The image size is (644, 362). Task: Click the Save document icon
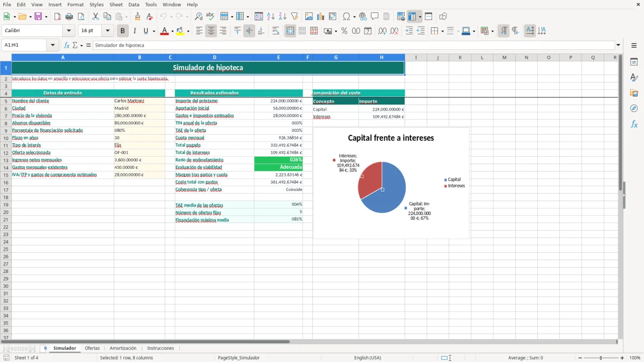point(38,17)
